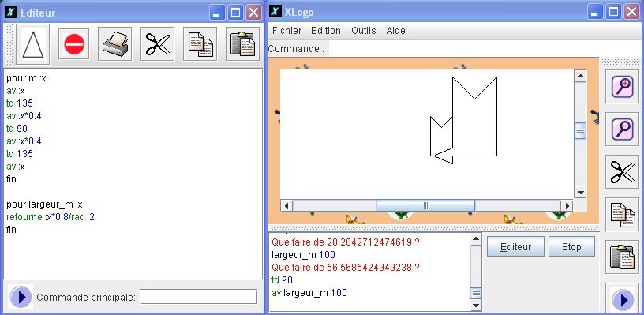Open the Outils menu
Screen dimensions: 644x315
click(x=364, y=31)
